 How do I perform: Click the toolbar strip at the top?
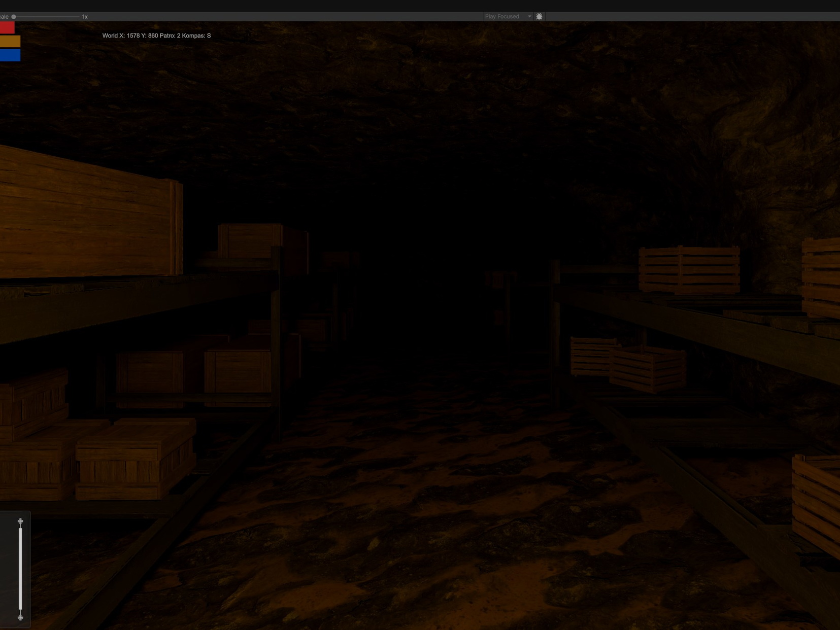[305, 16]
